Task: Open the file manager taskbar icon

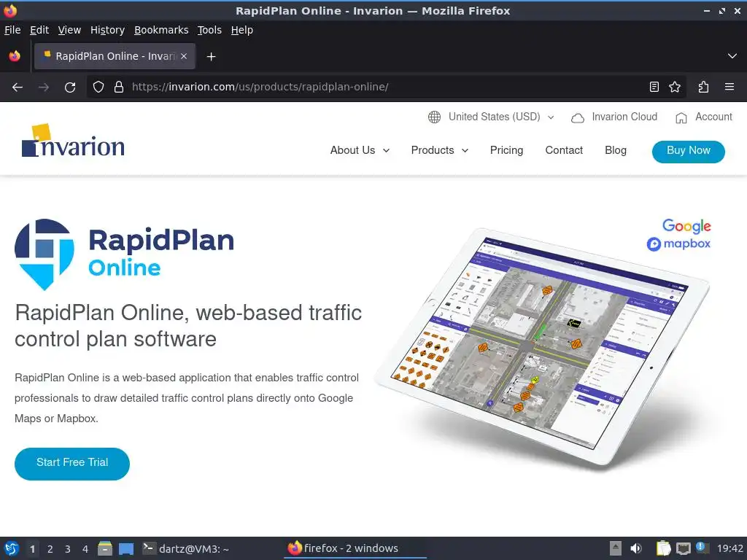Action: [105, 548]
